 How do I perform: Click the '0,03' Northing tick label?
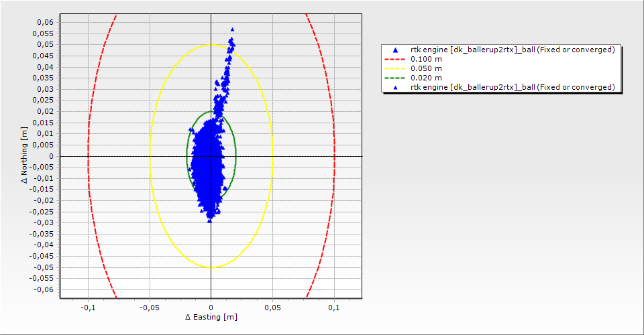pos(45,89)
